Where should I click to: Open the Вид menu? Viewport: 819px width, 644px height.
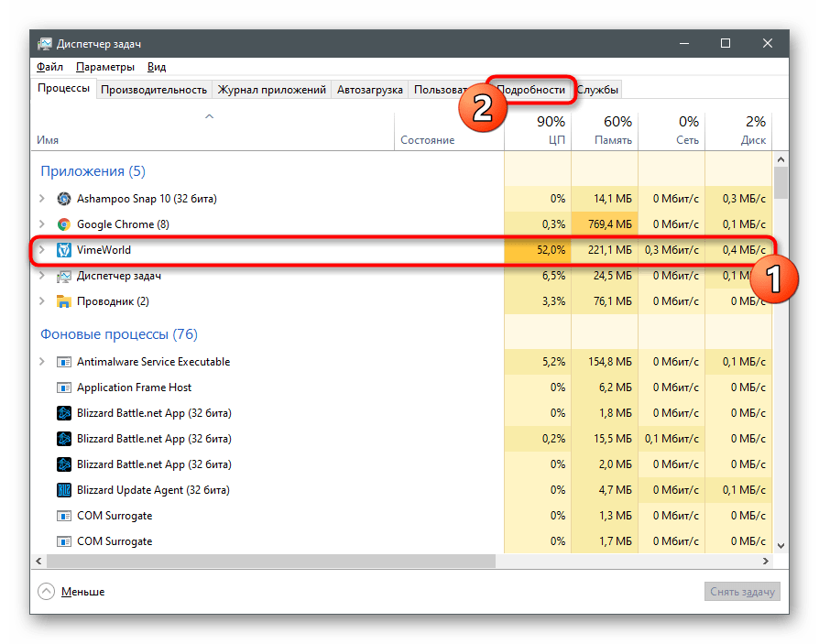click(x=156, y=67)
